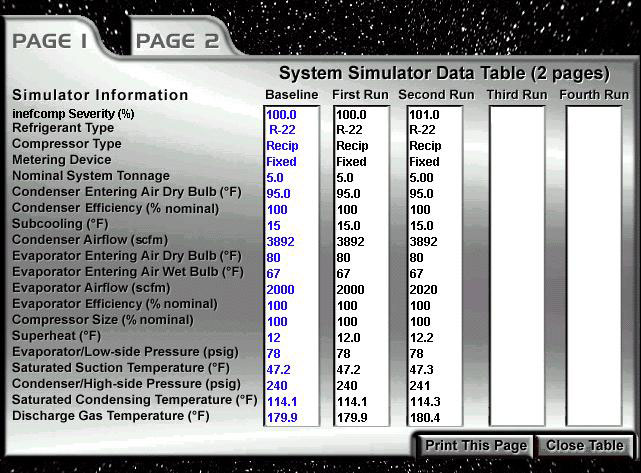Select the Nominal System Tonnage label
641x473 pixels.
click(x=91, y=176)
